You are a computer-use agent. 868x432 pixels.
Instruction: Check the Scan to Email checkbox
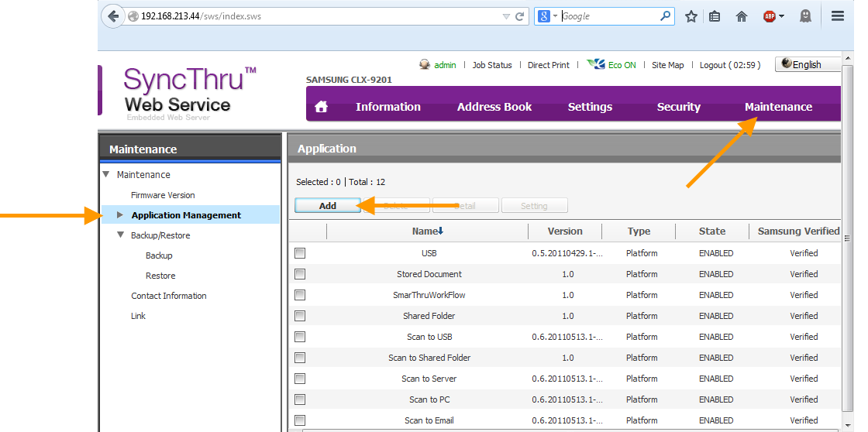(x=300, y=420)
